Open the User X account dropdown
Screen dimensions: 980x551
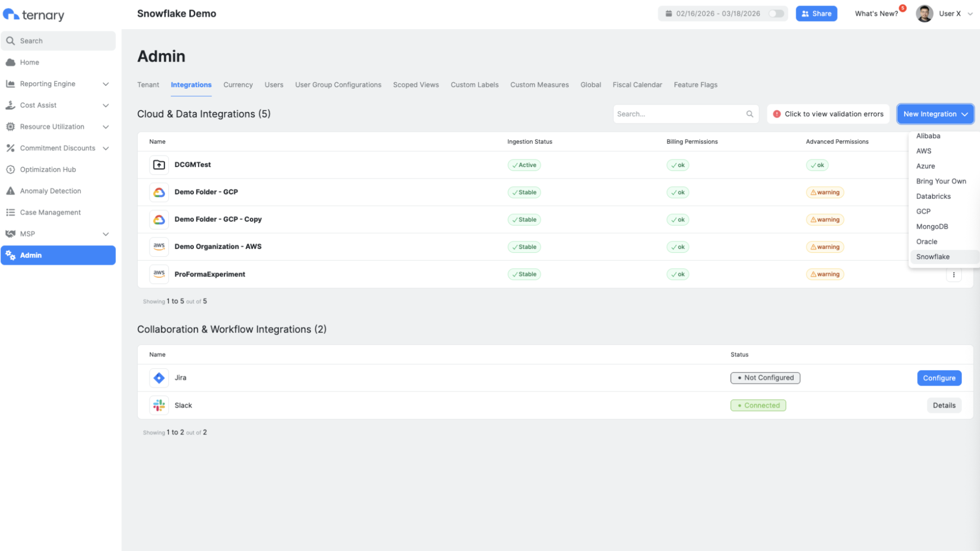[970, 14]
